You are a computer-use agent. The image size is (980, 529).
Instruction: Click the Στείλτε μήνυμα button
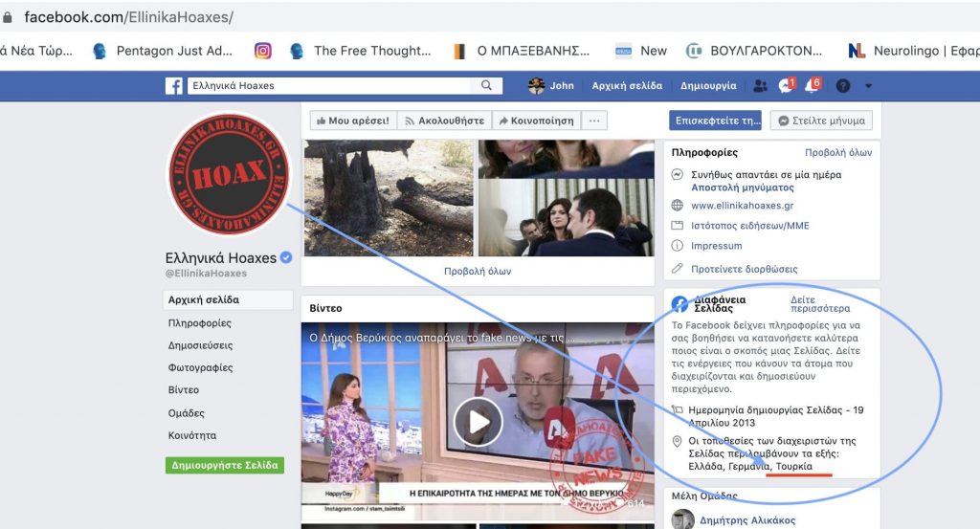coord(820,121)
